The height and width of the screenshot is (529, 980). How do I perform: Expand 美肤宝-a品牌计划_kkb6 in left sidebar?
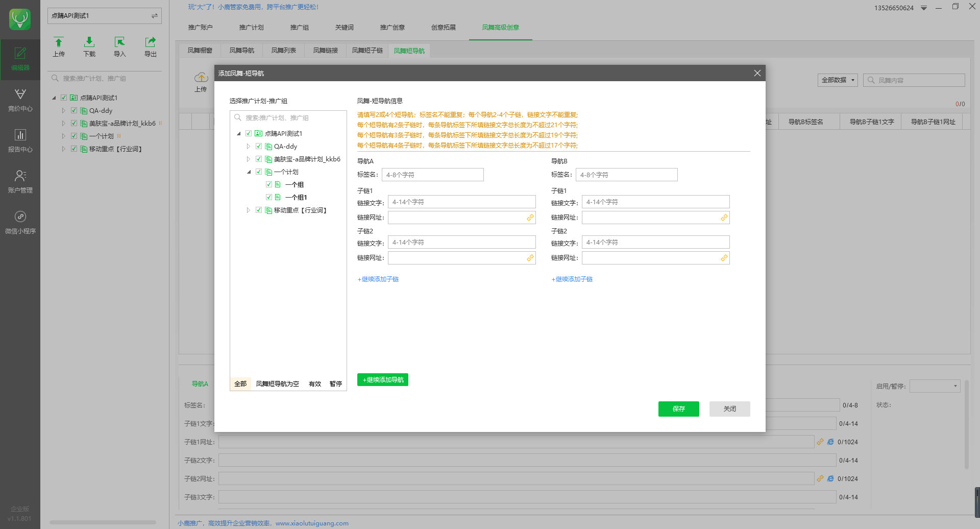[x=64, y=123]
